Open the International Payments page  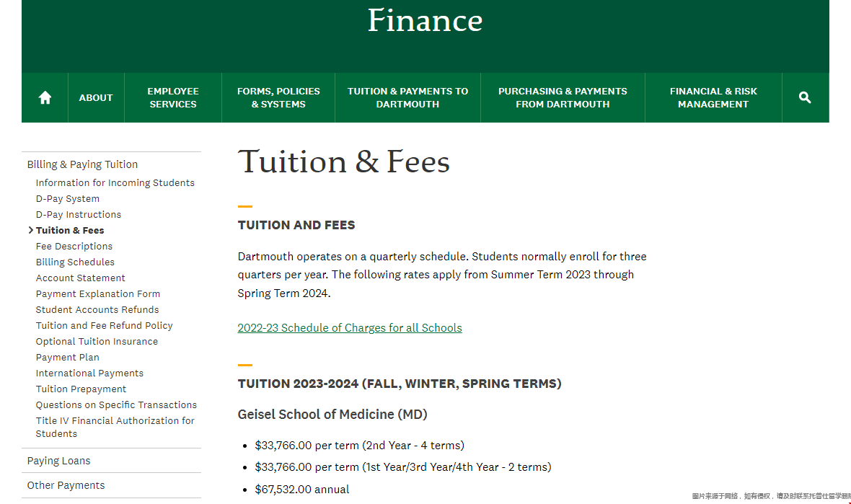point(89,373)
